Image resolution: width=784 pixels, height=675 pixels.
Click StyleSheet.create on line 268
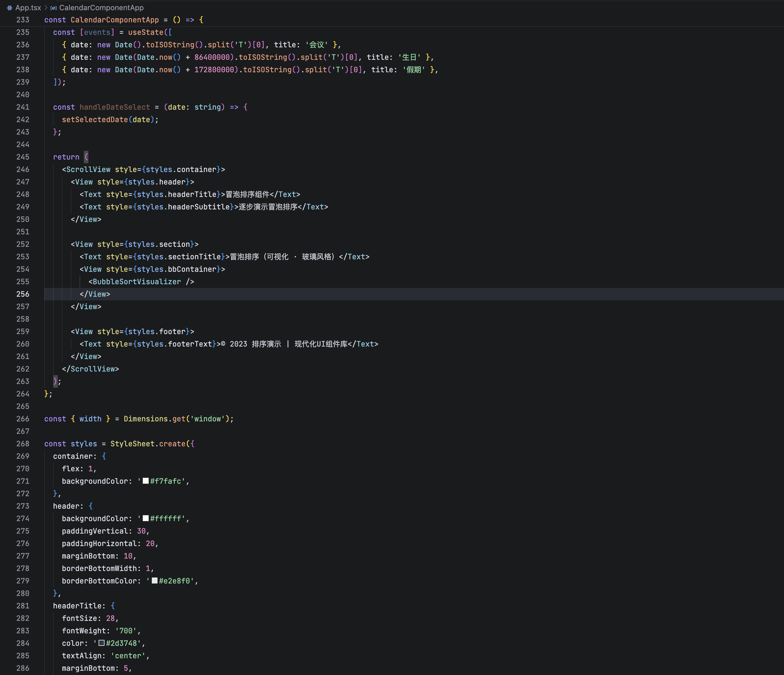pos(148,443)
